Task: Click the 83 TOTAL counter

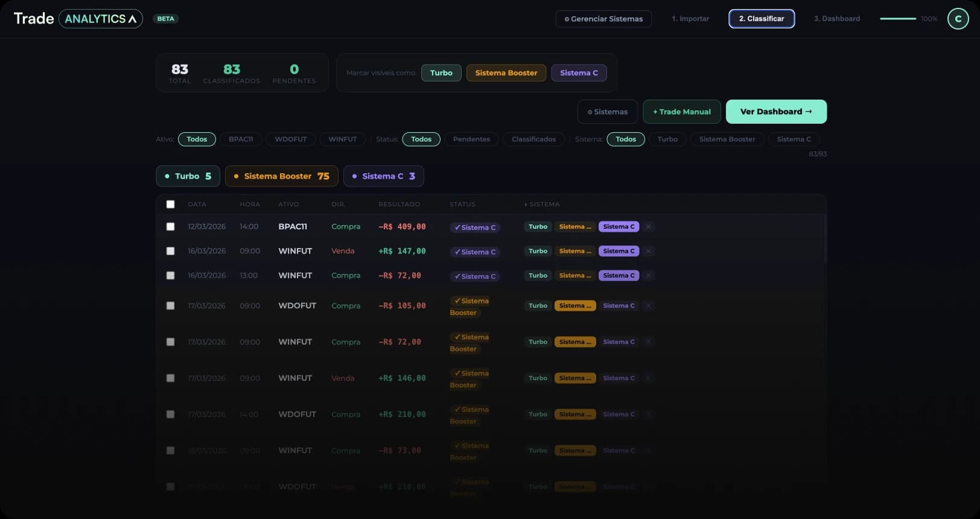Action: (x=180, y=73)
